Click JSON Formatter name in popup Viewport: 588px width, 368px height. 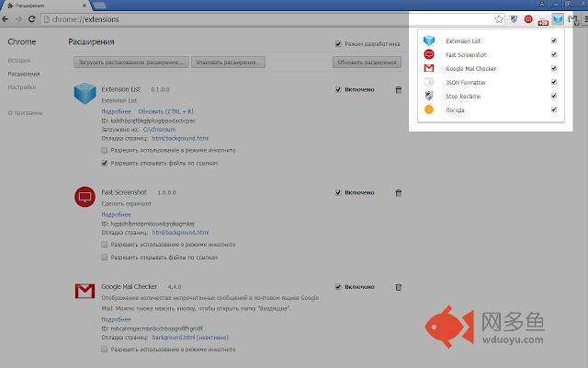(x=466, y=82)
